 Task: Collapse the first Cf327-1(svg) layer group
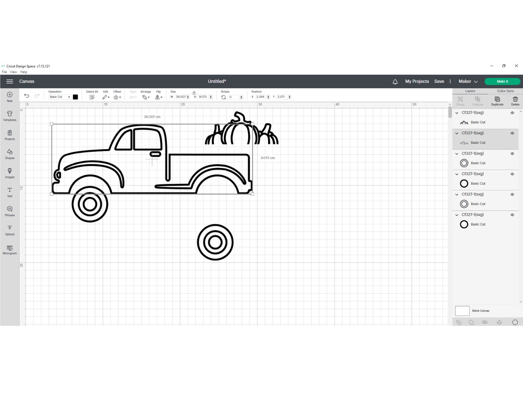(x=457, y=113)
